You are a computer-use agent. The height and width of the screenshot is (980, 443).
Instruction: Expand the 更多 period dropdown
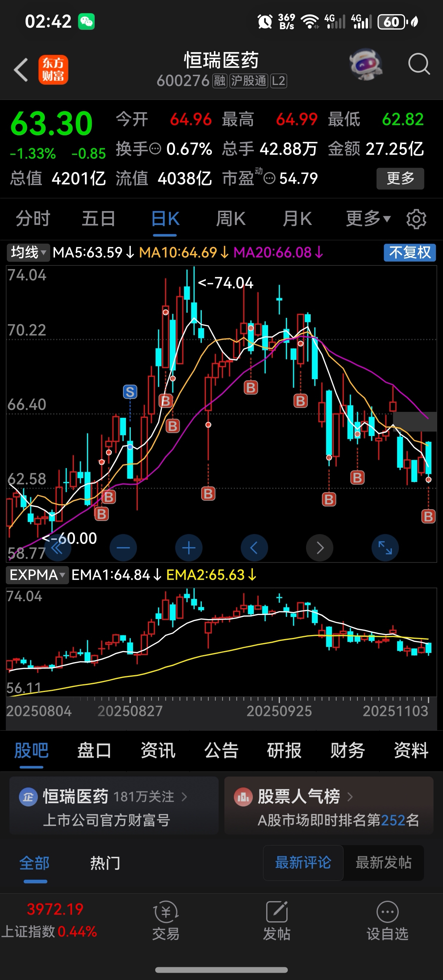tap(368, 219)
